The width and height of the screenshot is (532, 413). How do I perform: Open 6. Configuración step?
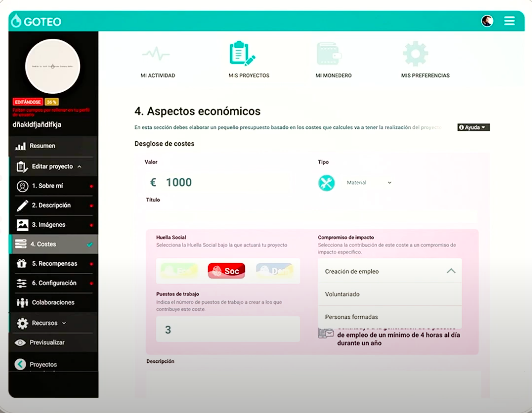pos(54,283)
